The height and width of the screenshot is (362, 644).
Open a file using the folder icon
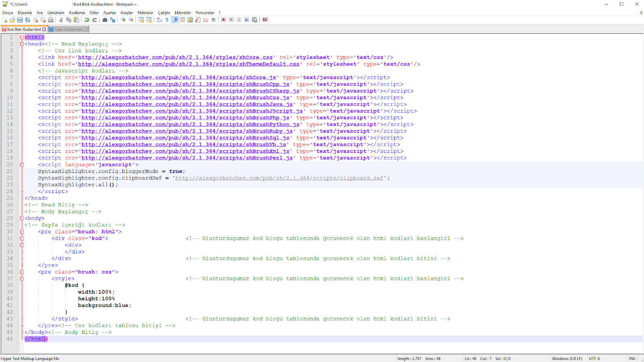point(12,20)
